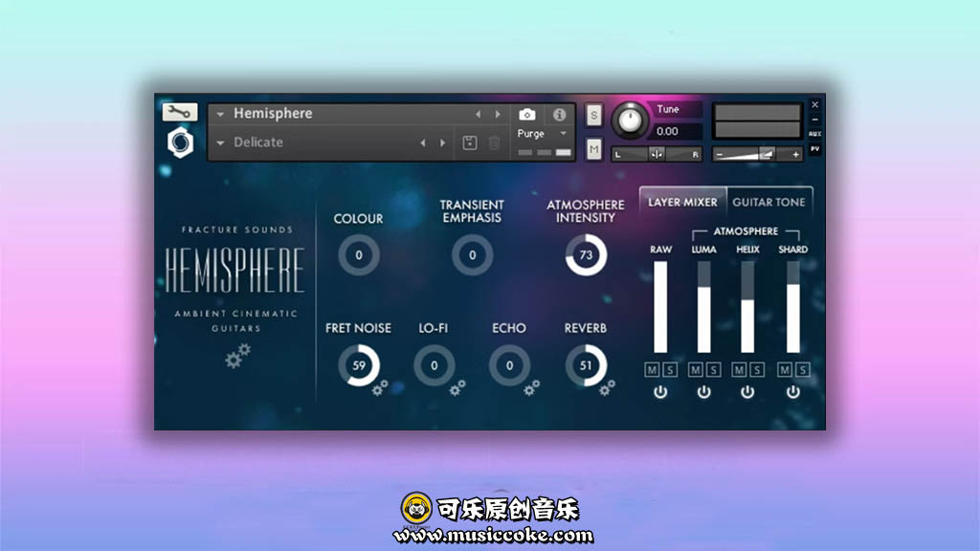
Task: Show instrument info with the i icon
Action: point(559,115)
